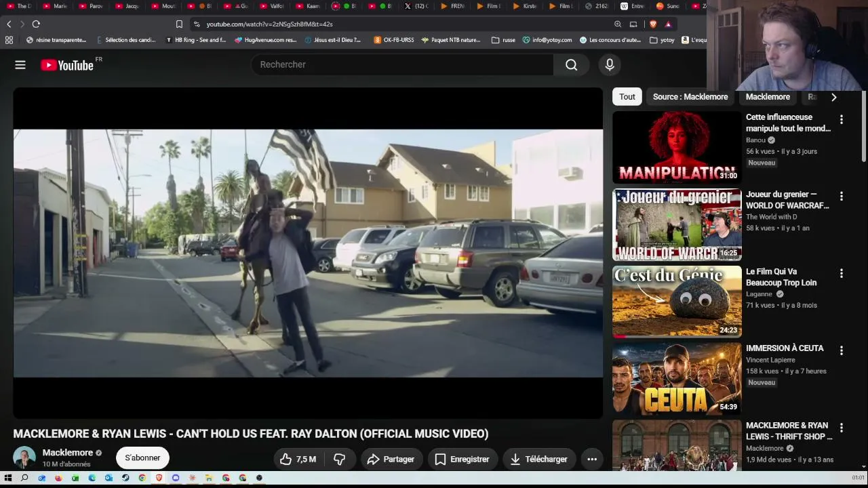The image size is (868, 488).
Task: Click the Laganne channel name
Action: point(759,294)
